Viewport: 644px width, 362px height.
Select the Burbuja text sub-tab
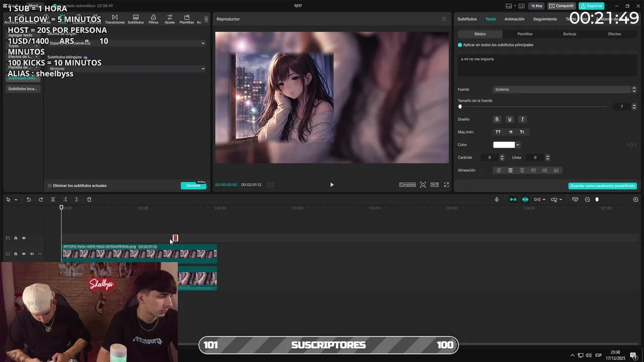570,34
